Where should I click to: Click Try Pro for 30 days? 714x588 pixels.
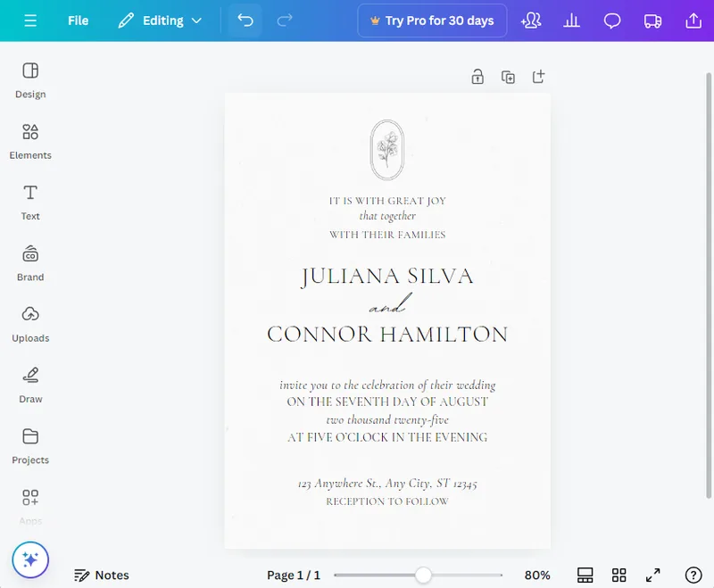432,20
